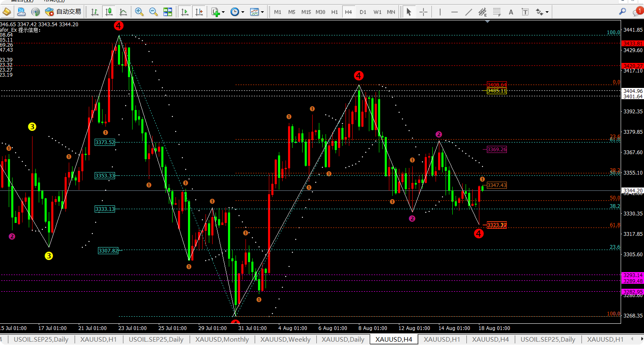
Task: Switch to the XAUUSD,Weekly tab
Action: click(285, 339)
